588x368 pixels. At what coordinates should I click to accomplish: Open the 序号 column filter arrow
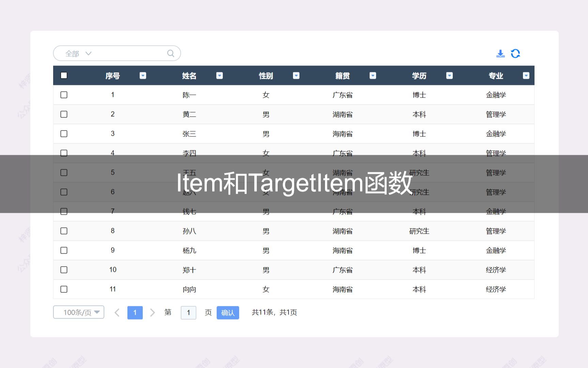(143, 76)
